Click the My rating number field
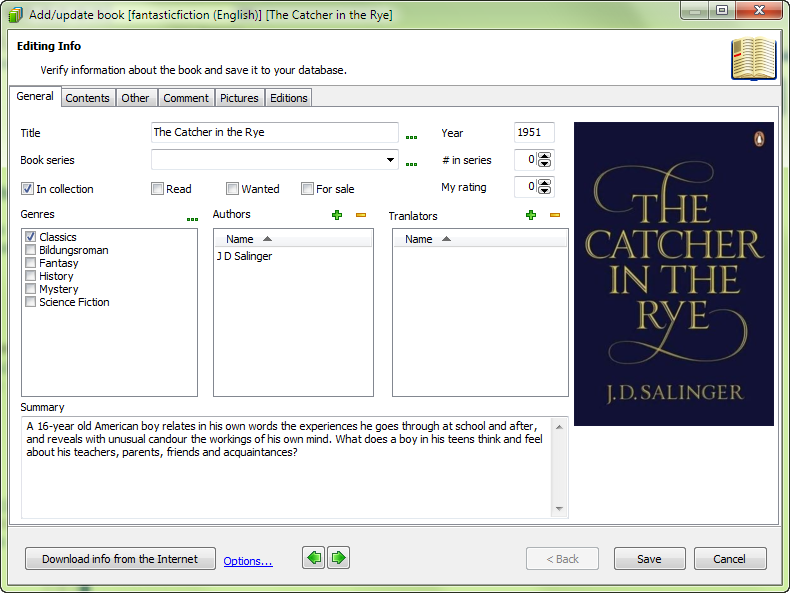Screen dimensions: 790x593 point(525,187)
